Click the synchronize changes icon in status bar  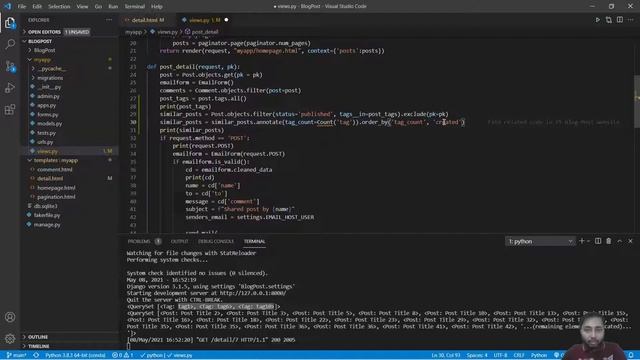[36, 355]
